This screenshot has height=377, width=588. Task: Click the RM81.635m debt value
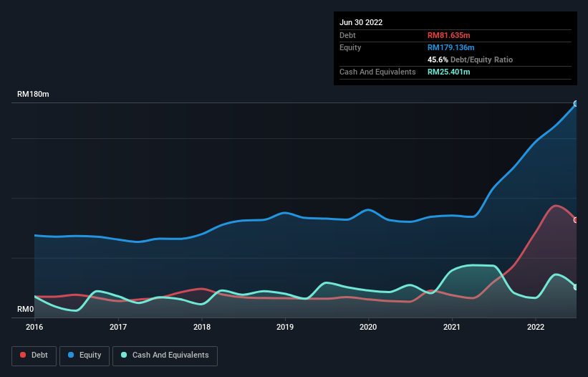point(448,35)
